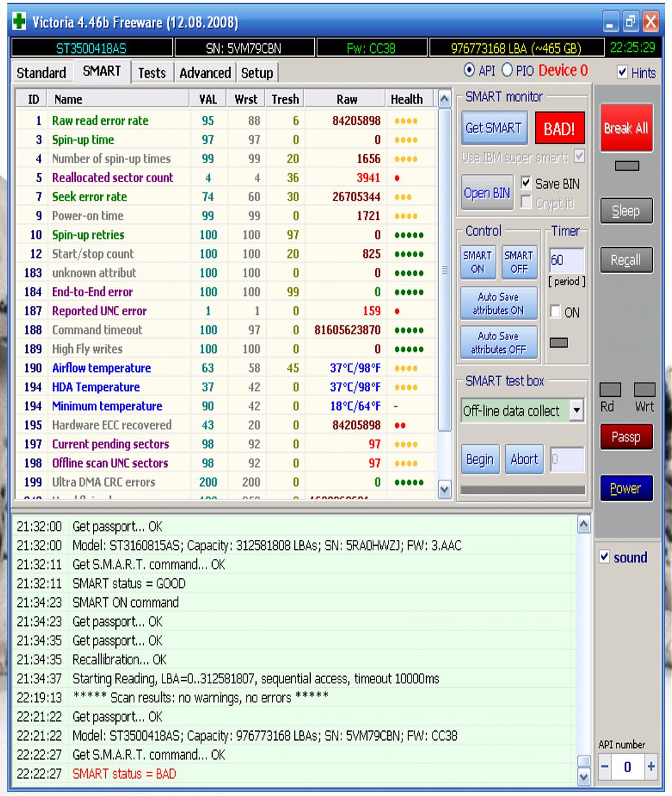The width and height of the screenshot is (672, 796).
Task: Click the timer period input field
Action: coord(566,260)
